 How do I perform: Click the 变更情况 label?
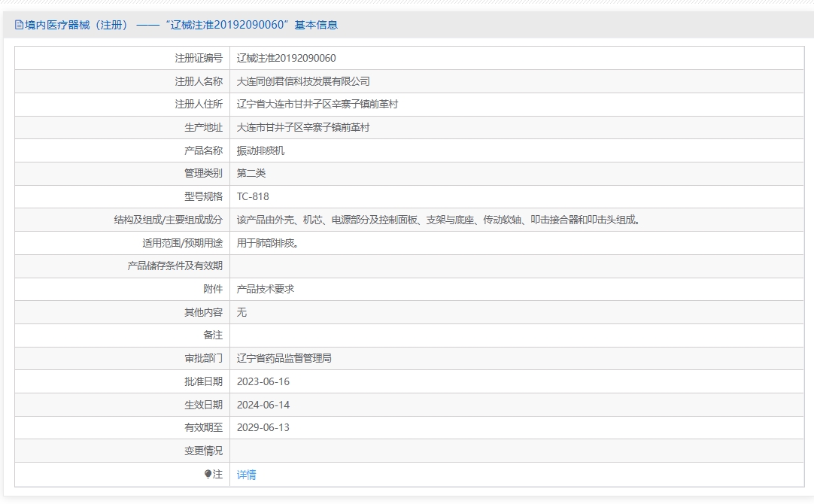point(203,451)
